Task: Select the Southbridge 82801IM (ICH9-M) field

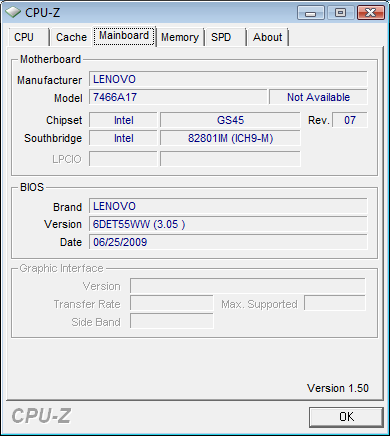Action: tap(230, 138)
